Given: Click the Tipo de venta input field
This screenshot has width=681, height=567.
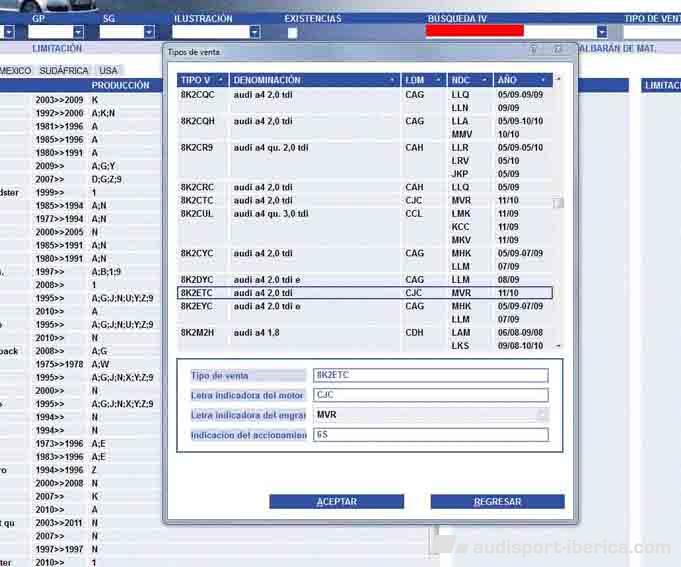Looking at the screenshot, I should tap(430, 375).
